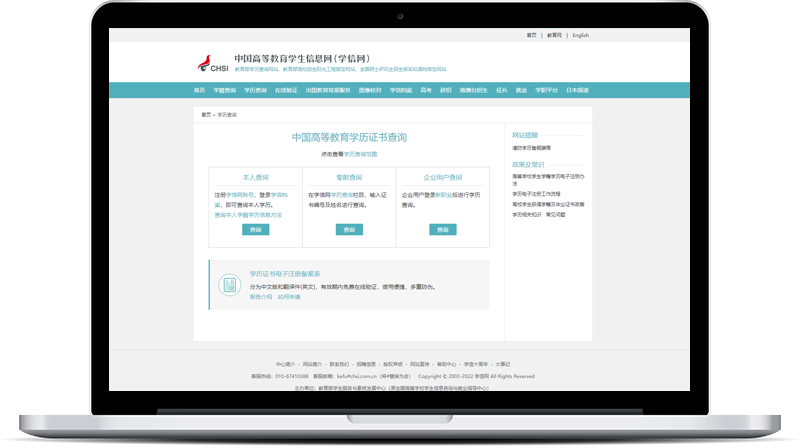Click the 新职业 link in 企业用户查询 card
The width and height of the screenshot is (800, 446).
pos(443,195)
